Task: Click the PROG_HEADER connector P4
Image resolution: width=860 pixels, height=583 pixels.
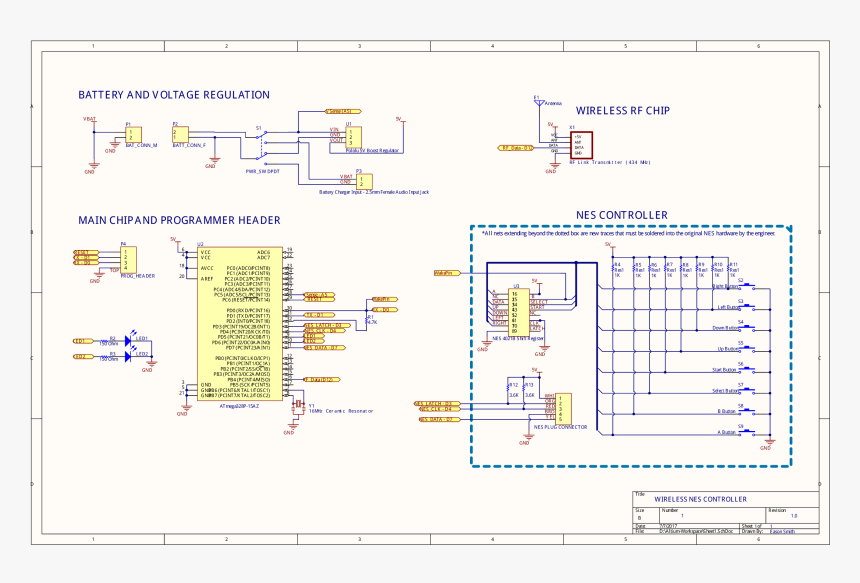Action: click(x=126, y=258)
